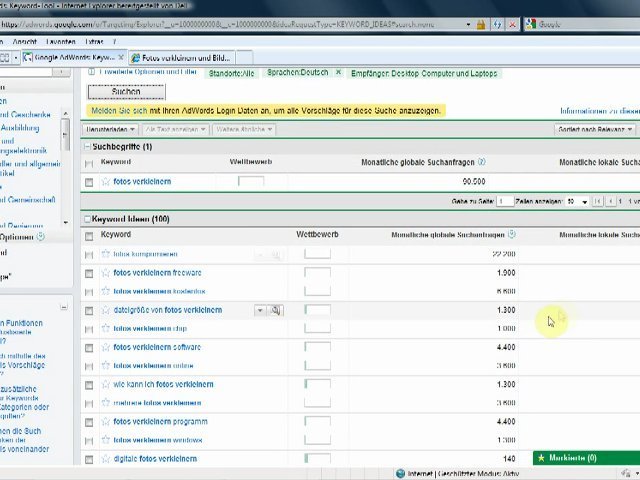The image size is (640, 480).
Task: Open dropdown arrow for 'dateigröße von fotos verkleinern'
Action: [260, 310]
